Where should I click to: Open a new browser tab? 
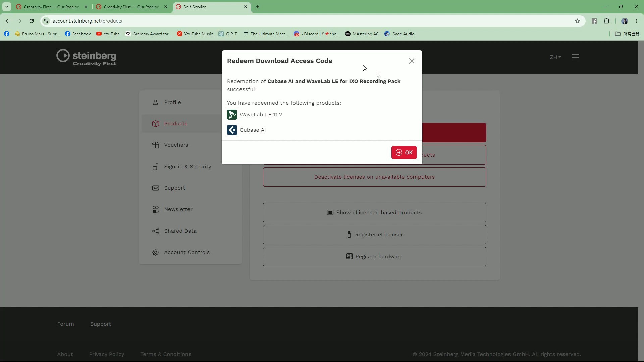(257, 7)
